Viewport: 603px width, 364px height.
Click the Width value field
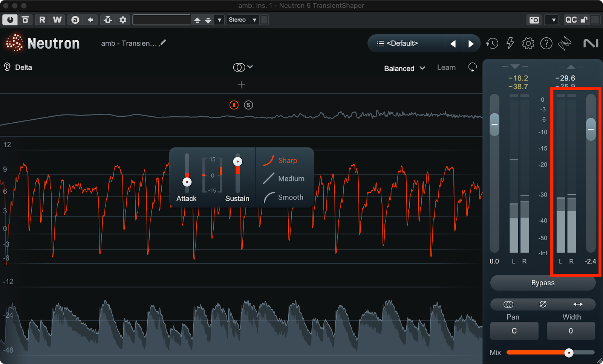(571, 331)
